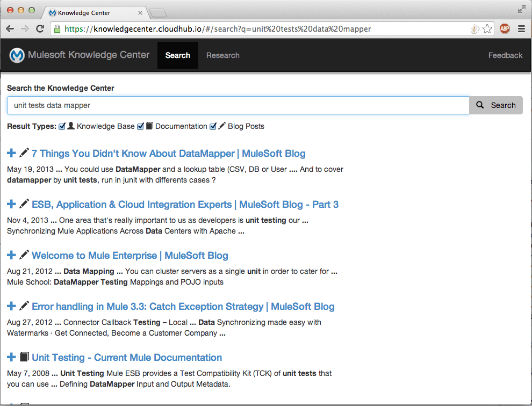The width and height of the screenshot is (532, 406).
Task: Open the ESB, Application & Cloud Integration link
Action: (x=185, y=205)
